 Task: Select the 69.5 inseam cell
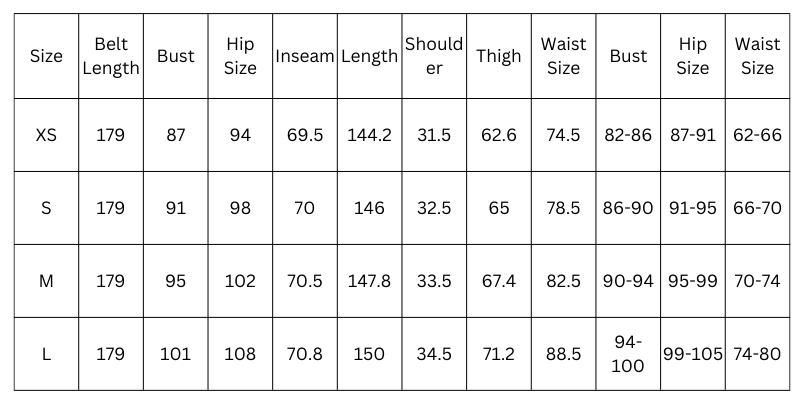tap(304, 135)
